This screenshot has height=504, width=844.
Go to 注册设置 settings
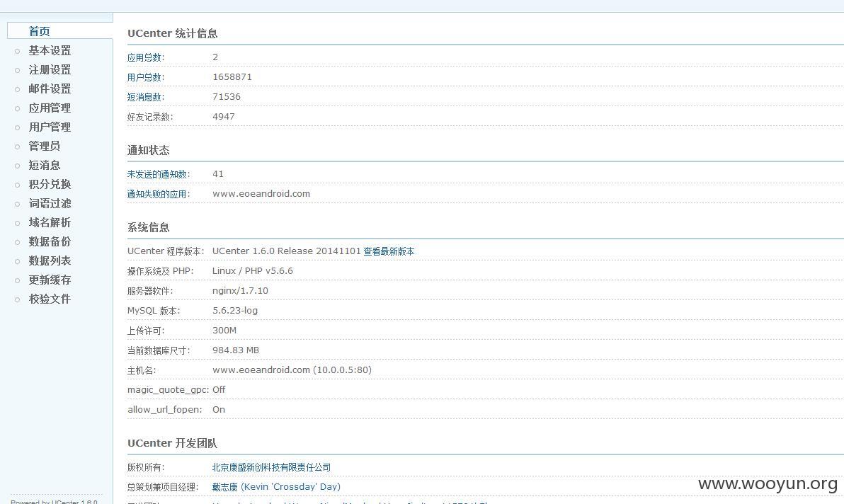click(x=50, y=70)
